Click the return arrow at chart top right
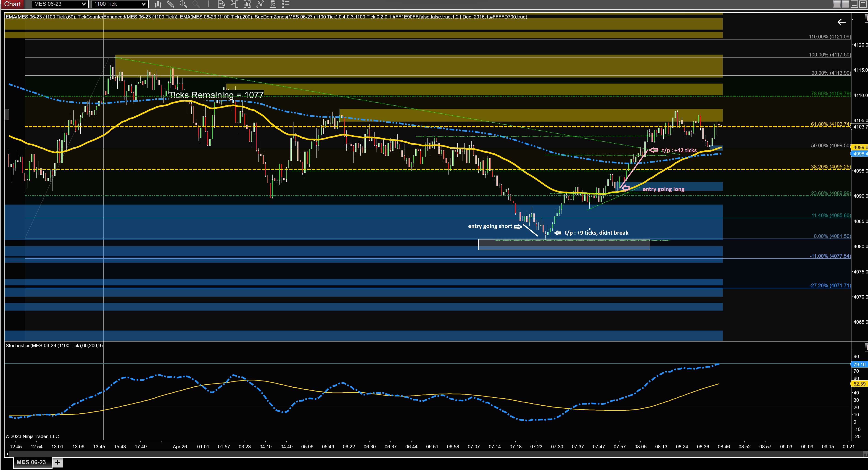868x470 pixels. [841, 22]
